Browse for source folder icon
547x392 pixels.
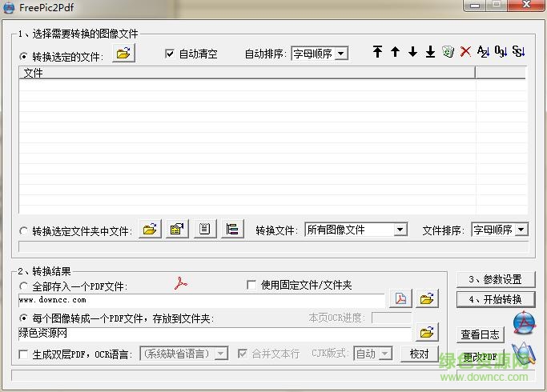[150, 229]
